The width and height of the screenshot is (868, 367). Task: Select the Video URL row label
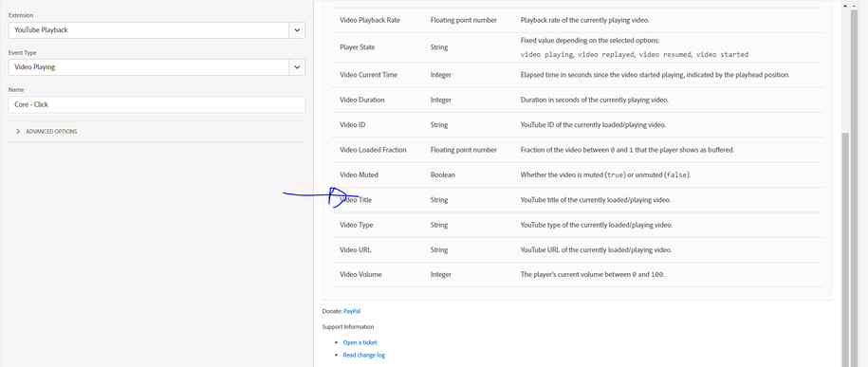click(x=356, y=250)
